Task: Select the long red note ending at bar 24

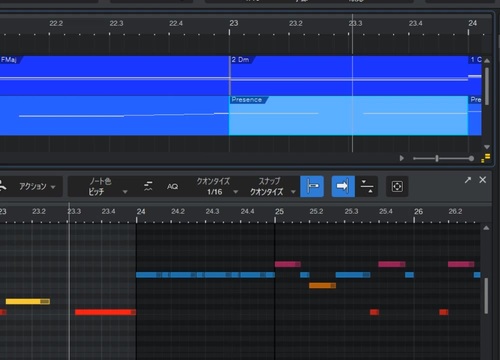Action: pyautogui.click(x=105, y=312)
